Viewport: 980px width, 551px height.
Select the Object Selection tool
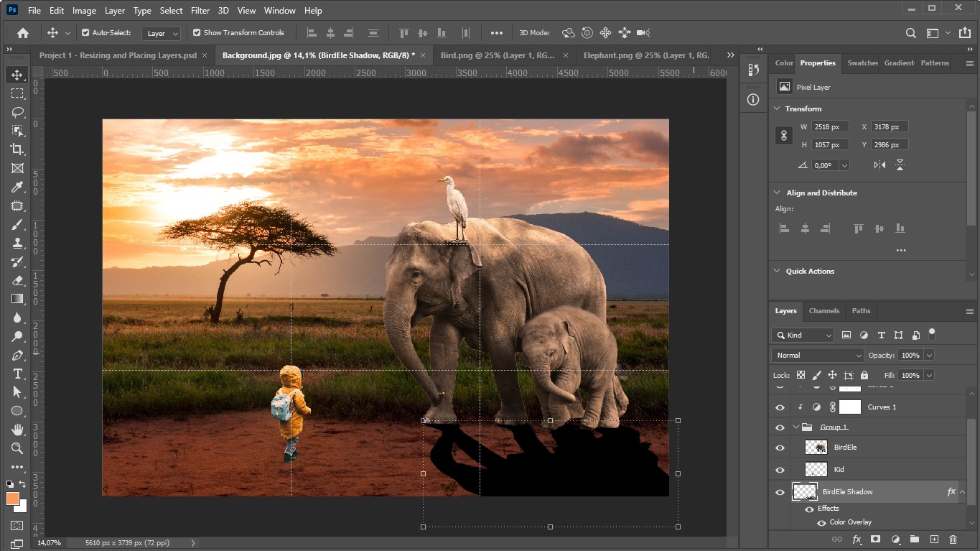[x=17, y=131]
